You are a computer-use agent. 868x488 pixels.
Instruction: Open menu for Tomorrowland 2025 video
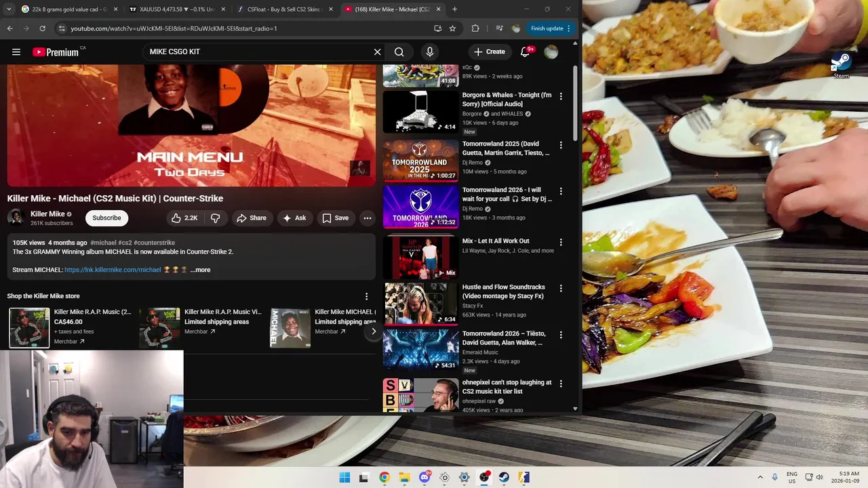click(x=561, y=145)
